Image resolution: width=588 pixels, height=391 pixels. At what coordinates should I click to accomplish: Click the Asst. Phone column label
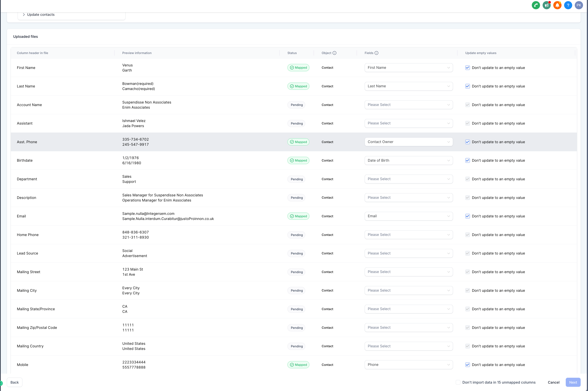click(27, 142)
